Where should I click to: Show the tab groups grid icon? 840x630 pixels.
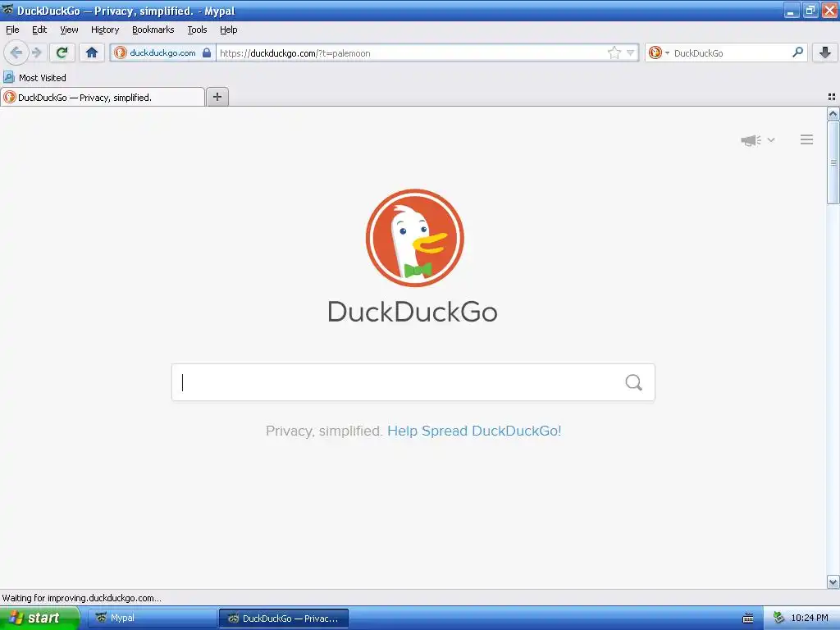[832, 97]
